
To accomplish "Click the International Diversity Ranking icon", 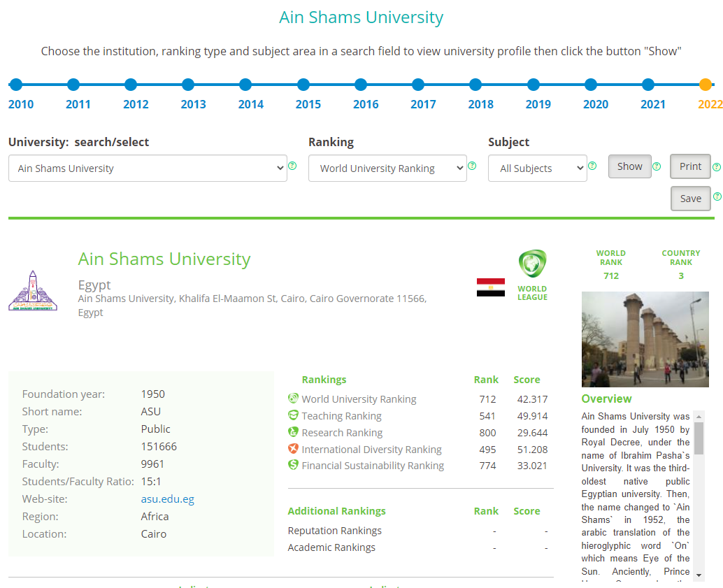I will (x=294, y=449).
